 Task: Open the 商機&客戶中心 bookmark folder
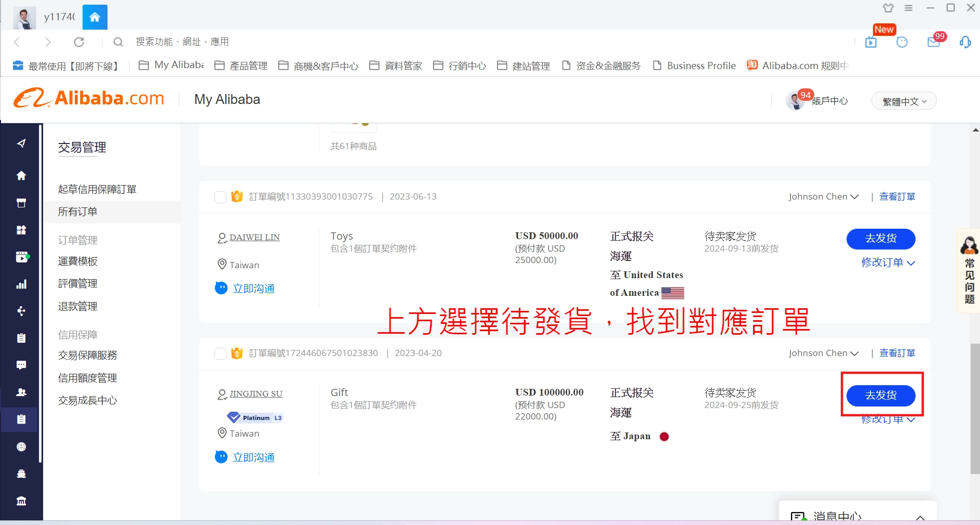pos(318,65)
